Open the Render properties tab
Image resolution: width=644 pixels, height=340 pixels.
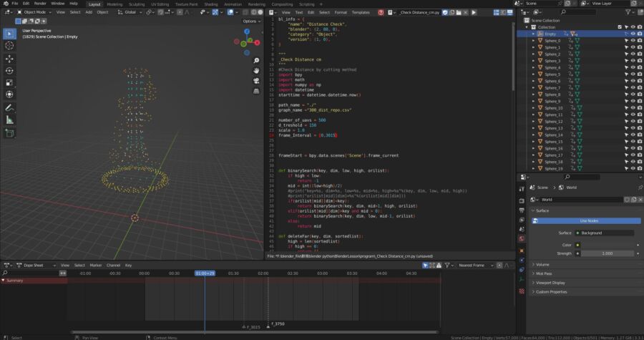[522, 201]
